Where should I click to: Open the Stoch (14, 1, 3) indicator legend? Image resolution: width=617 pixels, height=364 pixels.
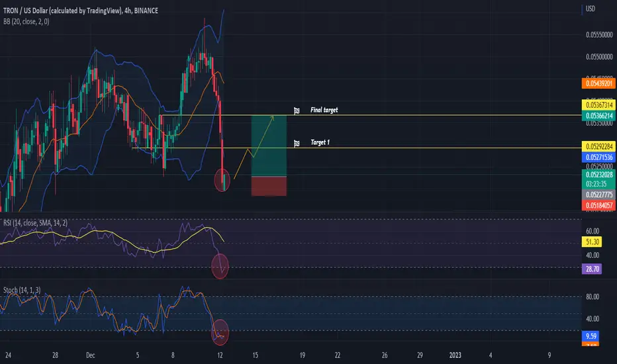click(x=22, y=290)
